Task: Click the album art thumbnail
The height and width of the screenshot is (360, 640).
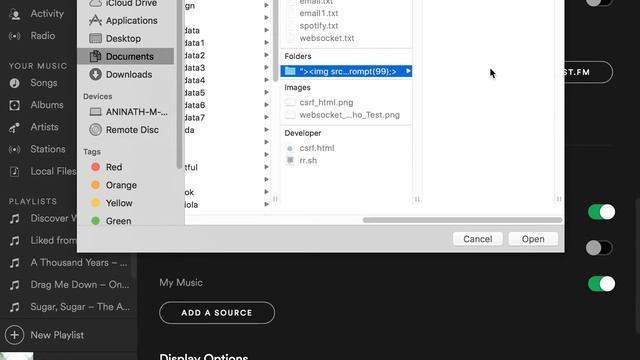Action: [17, 356]
